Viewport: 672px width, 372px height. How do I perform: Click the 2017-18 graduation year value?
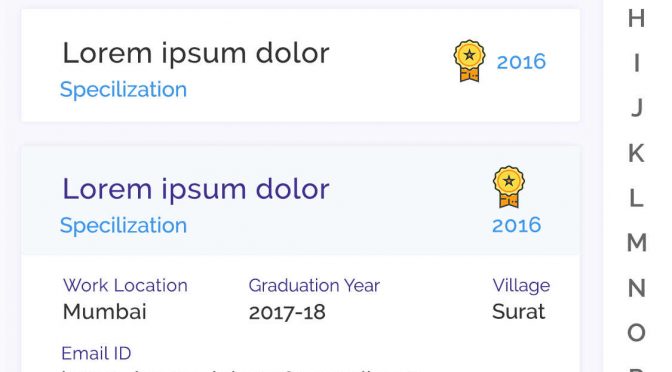pyautogui.click(x=287, y=312)
